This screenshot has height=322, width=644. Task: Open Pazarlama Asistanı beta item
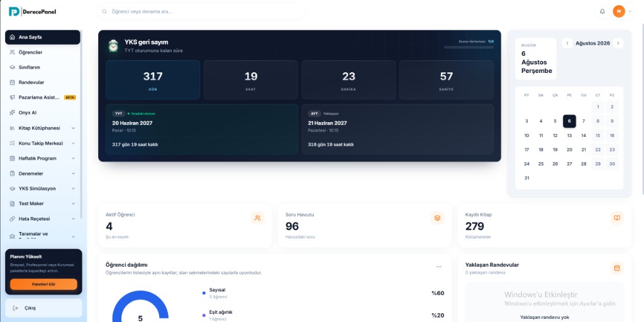click(x=43, y=97)
